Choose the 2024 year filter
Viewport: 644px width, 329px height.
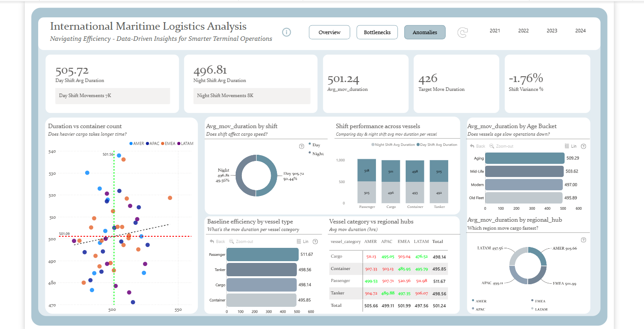[580, 31]
